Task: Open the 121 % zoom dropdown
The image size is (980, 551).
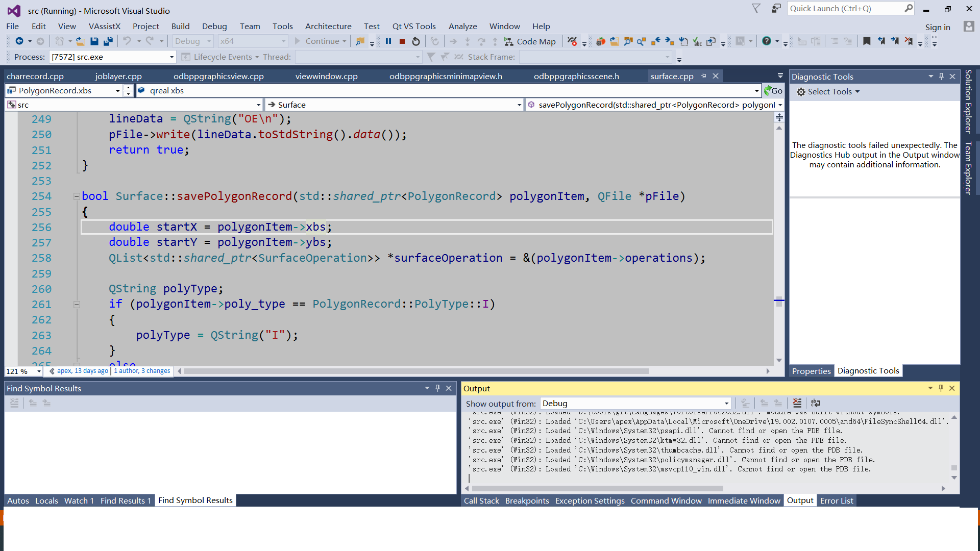Action: coord(39,371)
